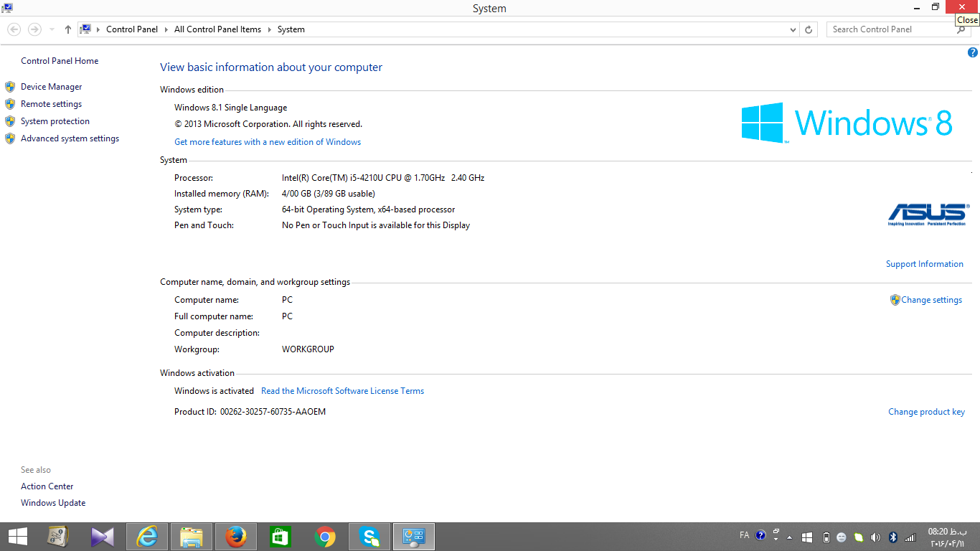This screenshot has width=980, height=551.
Task: Click the Windows flag tray icon
Action: click(807, 537)
